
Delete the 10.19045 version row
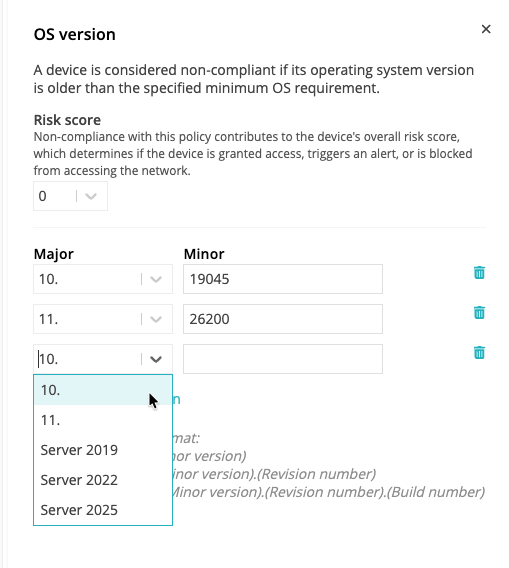[479, 273]
